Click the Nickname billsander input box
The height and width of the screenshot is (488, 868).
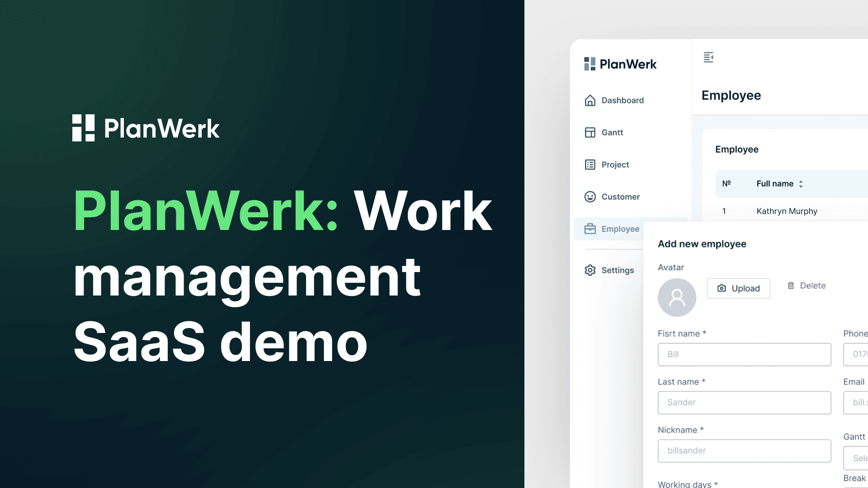click(x=744, y=450)
